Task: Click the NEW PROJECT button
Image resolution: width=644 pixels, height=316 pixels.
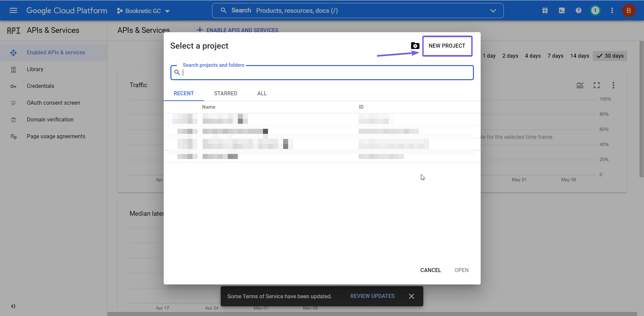Action: pyautogui.click(x=447, y=46)
